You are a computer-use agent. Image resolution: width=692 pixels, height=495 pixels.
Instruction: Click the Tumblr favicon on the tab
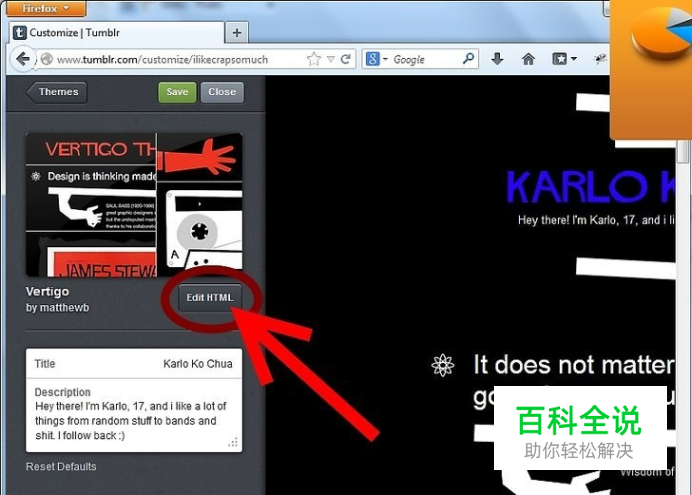pos(19,33)
